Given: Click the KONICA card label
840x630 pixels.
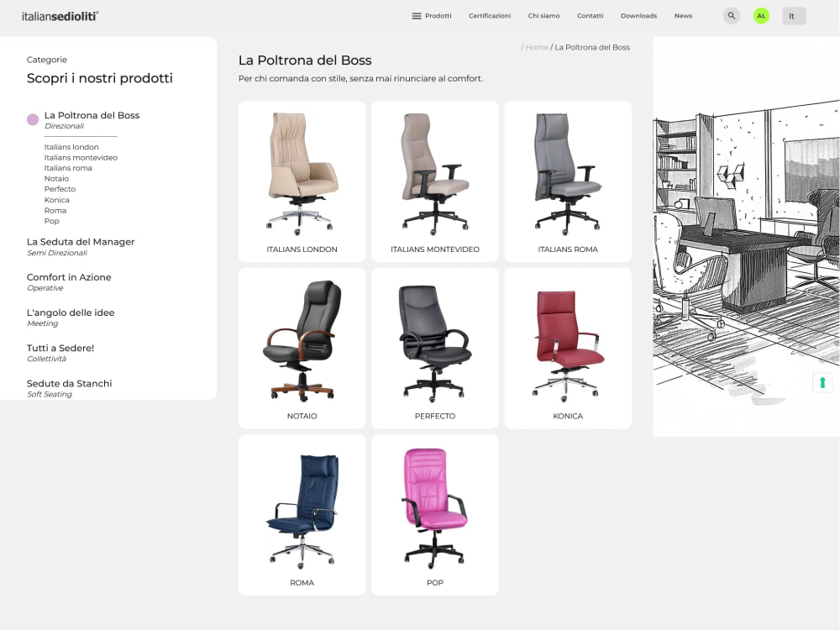Looking at the screenshot, I should pos(568,416).
